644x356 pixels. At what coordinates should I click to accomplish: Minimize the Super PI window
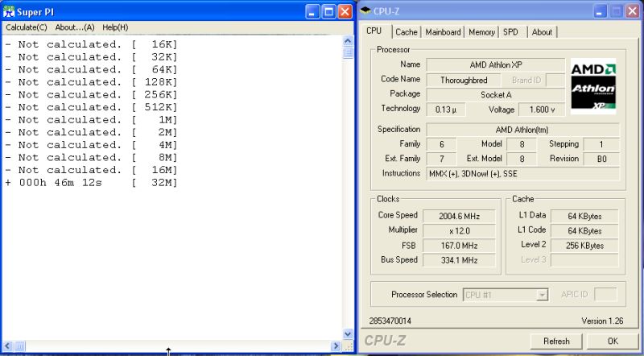pyautogui.click(x=312, y=11)
